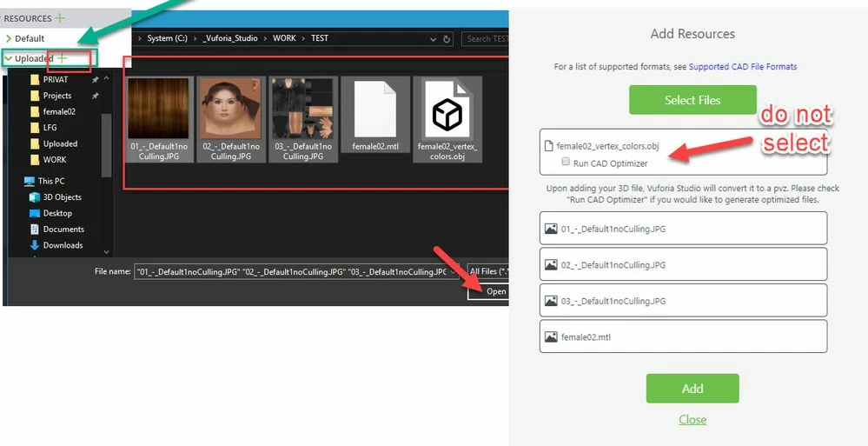Click the 02_-_Default1noCulling.JPG resource row
Screen dimensions: 868x446
[683, 263]
